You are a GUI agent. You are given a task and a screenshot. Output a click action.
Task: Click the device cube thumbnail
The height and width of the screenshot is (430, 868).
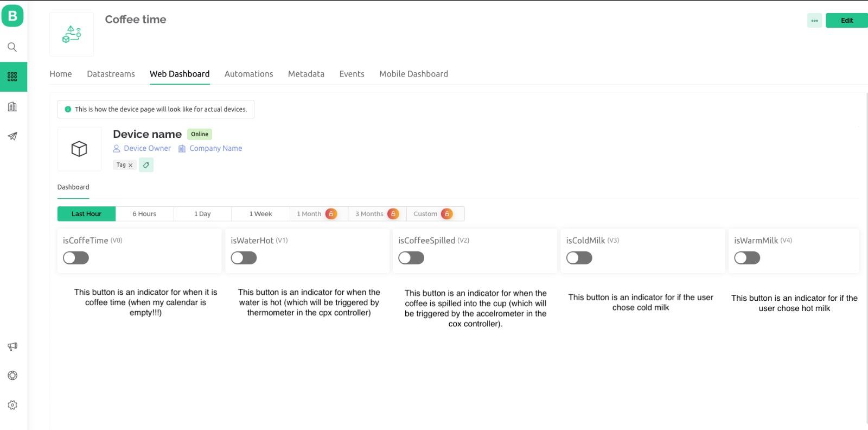pos(79,149)
